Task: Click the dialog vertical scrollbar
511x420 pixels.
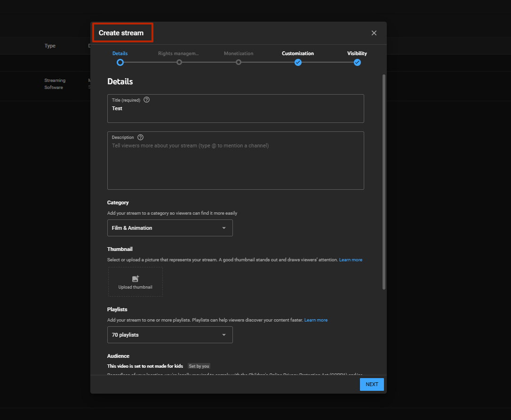Action: [384, 182]
